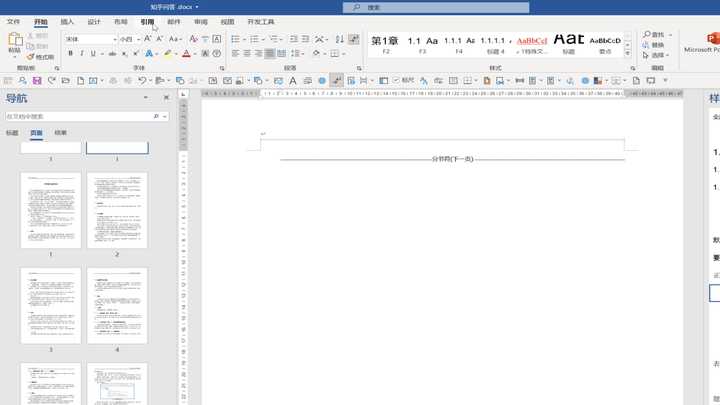Open navigation search options dropdown arrow
Screen dimensions: 720x405
coord(165,117)
